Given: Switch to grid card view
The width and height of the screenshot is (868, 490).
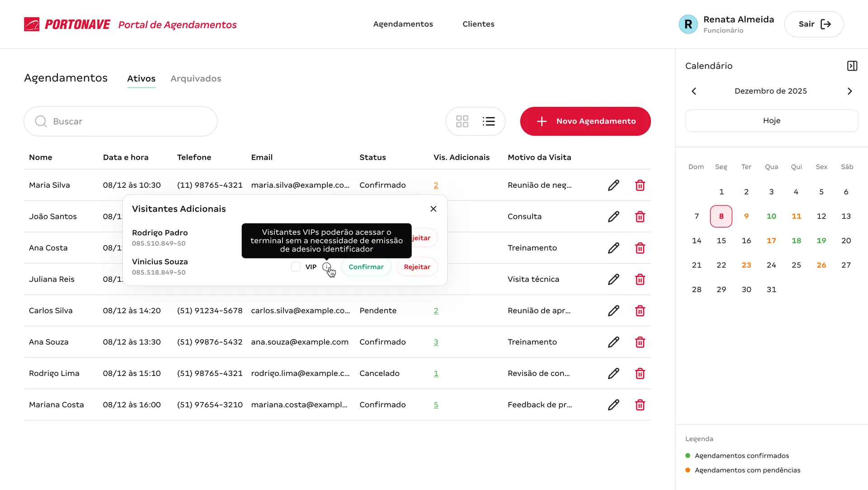Looking at the screenshot, I should tap(462, 121).
